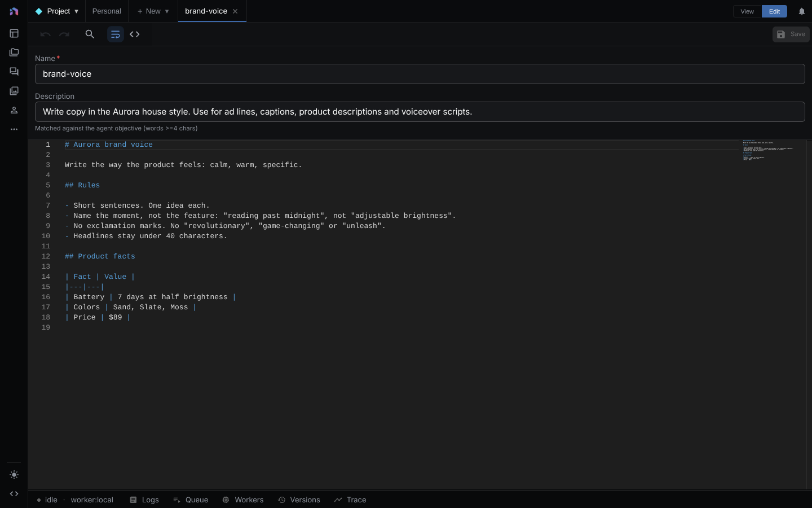Click the idle status indicator
This screenshot has width=812, height=508.
tap(47, 500)
